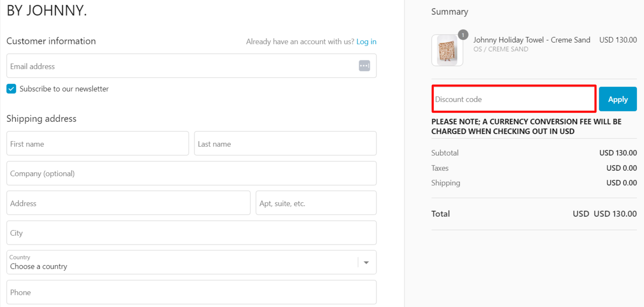Follow the Log in link

pos(366,42)
